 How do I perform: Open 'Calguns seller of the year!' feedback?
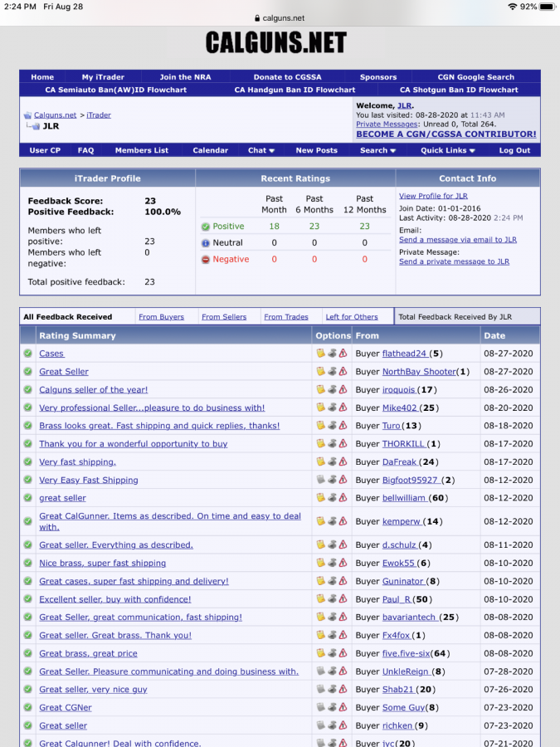93,390
